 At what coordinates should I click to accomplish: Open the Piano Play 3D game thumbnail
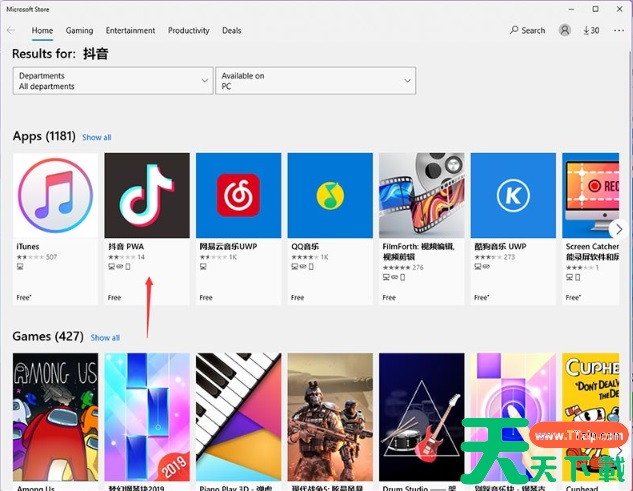[x=239, y=417]
